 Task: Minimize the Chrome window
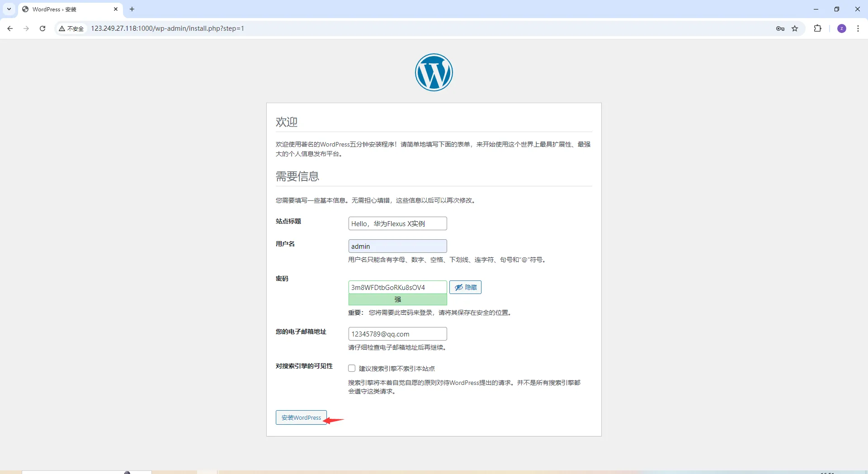816,9
